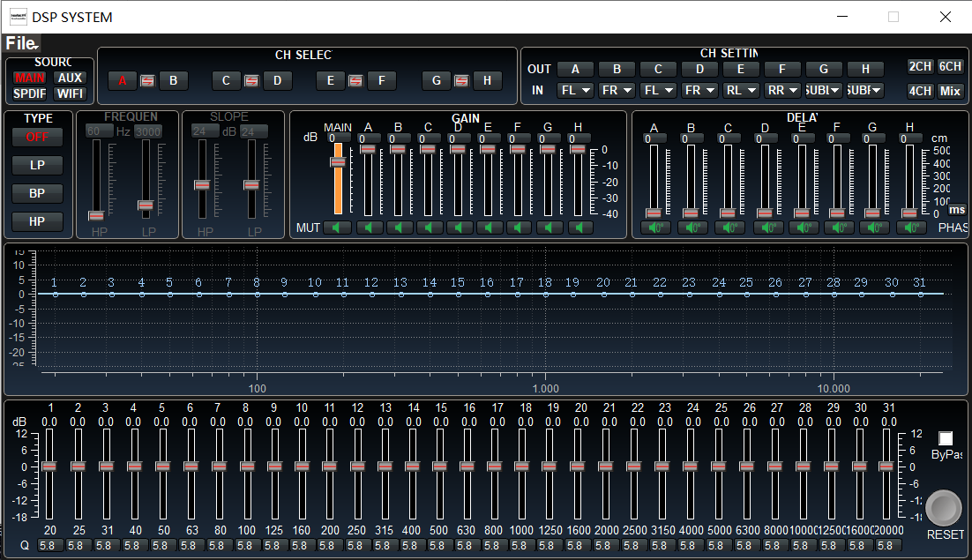Apply the 4CH preset
This screenshot has height=560, width=972.
(920, 91)
